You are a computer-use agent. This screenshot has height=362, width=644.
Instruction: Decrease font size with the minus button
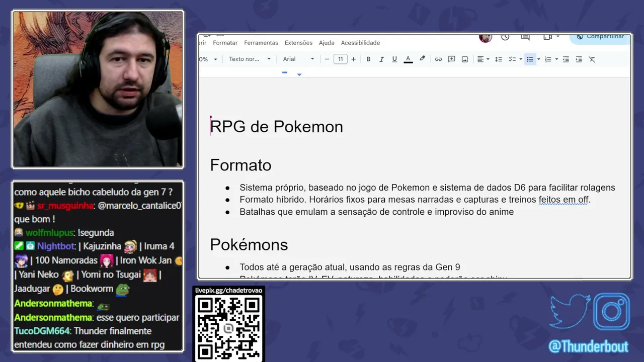(327, 59)
